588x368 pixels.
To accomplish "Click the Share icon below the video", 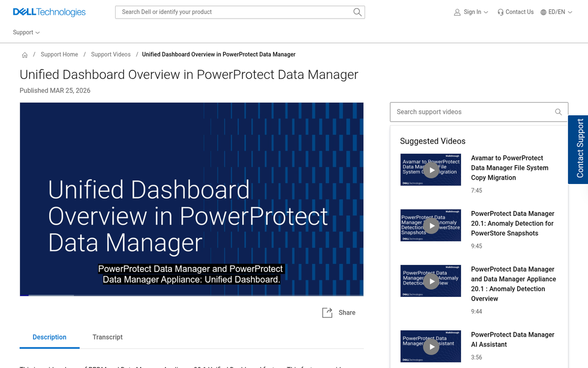I will (x=327, y=313).
